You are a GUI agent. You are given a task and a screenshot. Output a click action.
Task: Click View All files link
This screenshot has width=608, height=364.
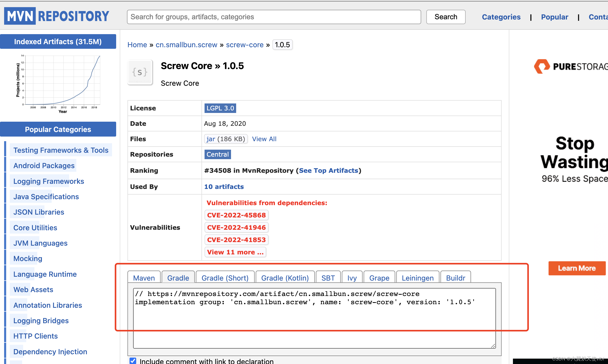pyautogui.click(x=264, y=139)
